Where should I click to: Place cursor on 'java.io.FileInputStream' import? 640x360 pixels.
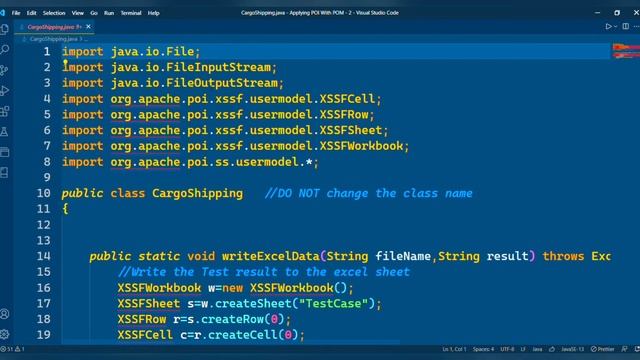[191, 67]
